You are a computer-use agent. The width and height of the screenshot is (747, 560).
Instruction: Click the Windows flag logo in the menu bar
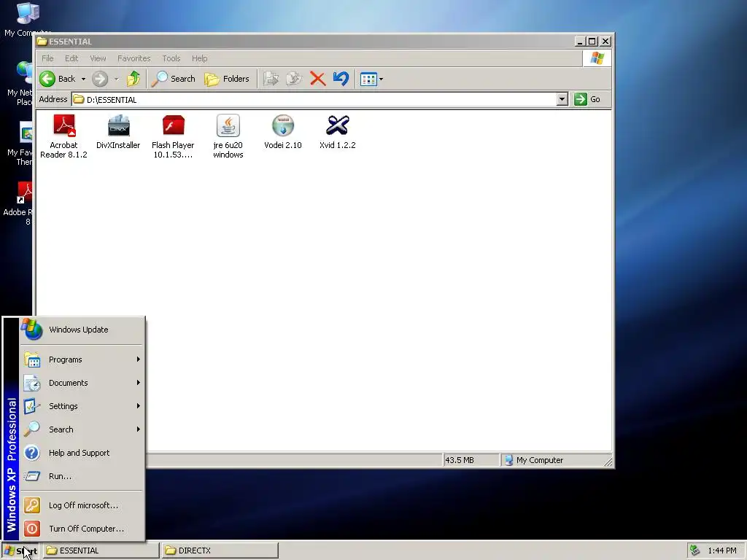597,58
